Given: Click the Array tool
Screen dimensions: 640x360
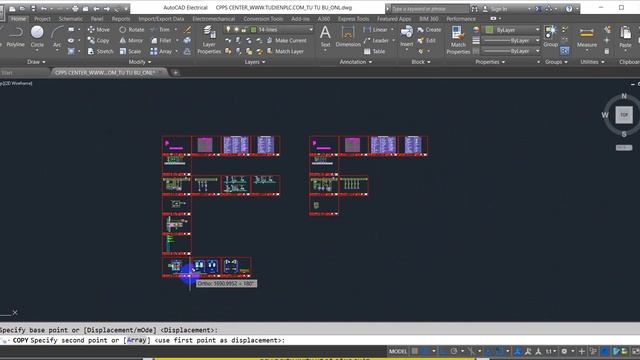Looking at the screenshot, I should [161, 51].
